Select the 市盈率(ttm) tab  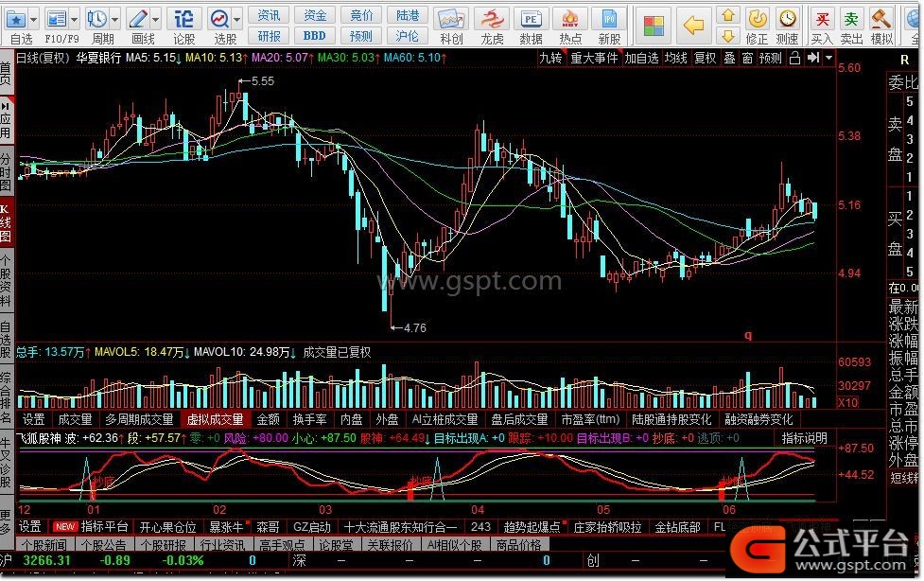tap(590, 419)
